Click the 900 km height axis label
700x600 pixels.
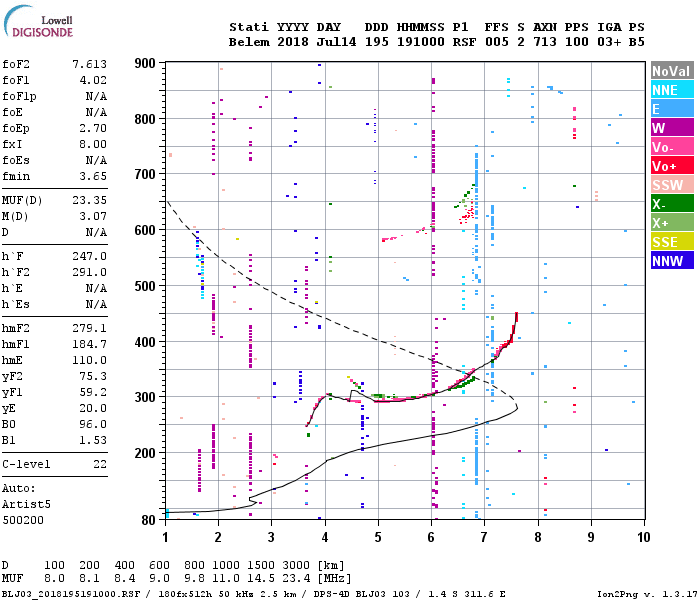(x=145, y=63)
